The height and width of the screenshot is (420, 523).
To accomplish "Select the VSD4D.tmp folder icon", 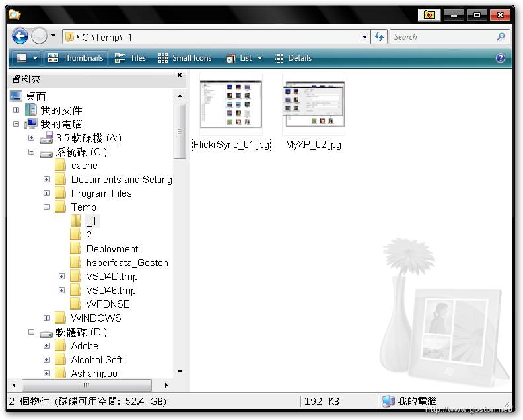I will click(76, 277).
